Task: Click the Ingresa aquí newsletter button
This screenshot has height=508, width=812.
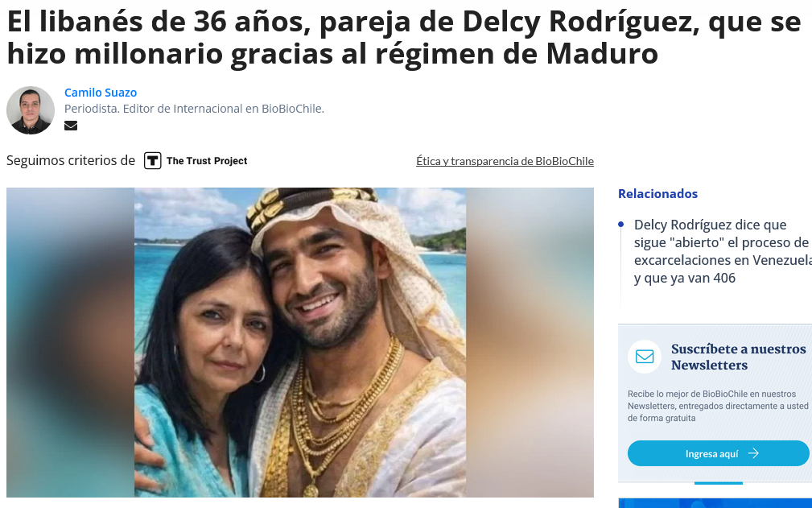Action: 719,453
